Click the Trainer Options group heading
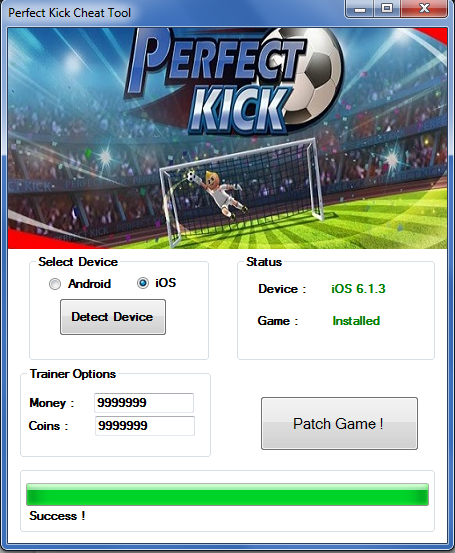455x553 pixels. [x=73, y=374]
